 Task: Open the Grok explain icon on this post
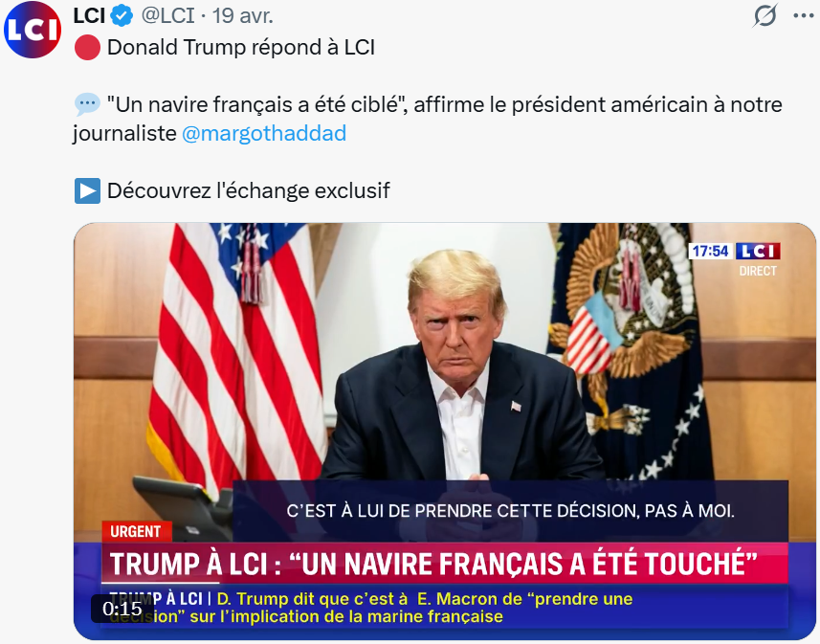[x=765, y=15]
